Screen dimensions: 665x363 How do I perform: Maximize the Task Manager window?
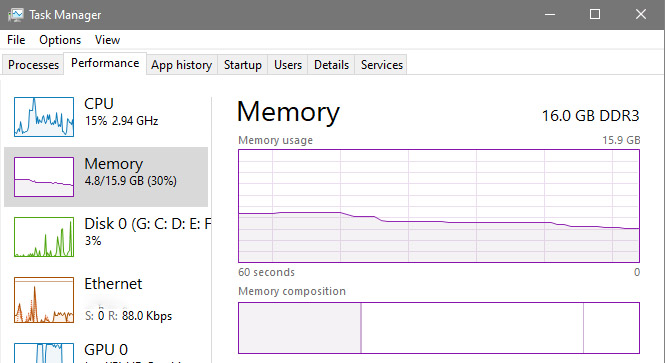(x=595, y=14)
